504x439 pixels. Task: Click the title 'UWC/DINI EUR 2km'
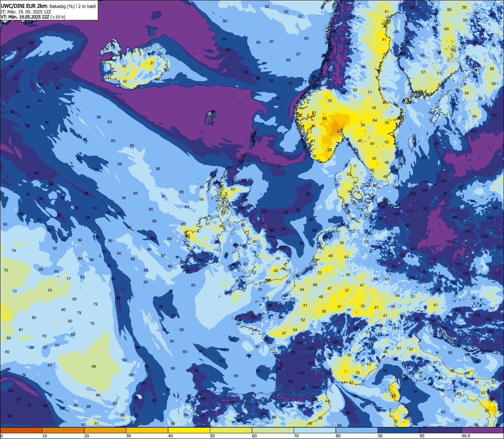(24, 6)
